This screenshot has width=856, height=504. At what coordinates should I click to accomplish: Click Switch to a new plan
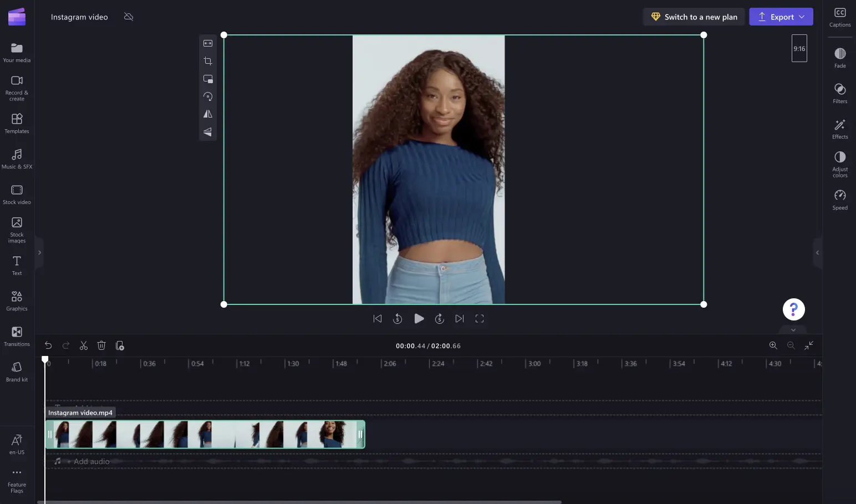coord(694,17)
